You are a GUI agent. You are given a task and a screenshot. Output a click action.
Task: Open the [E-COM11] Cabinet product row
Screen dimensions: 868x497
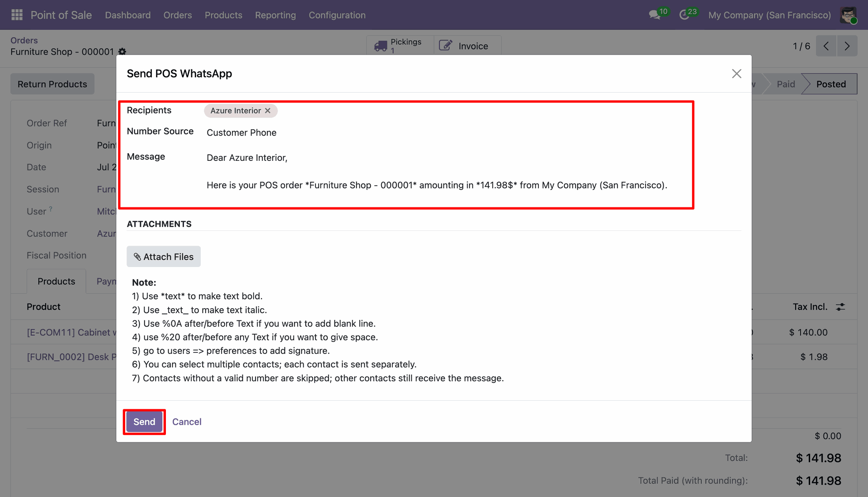pos(71,333)
